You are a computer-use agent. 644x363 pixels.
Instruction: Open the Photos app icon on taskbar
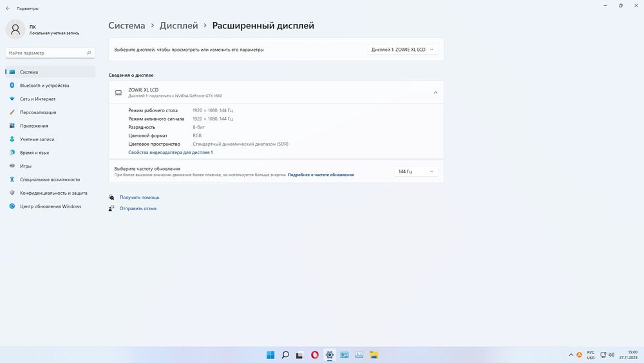coord(344,355)
